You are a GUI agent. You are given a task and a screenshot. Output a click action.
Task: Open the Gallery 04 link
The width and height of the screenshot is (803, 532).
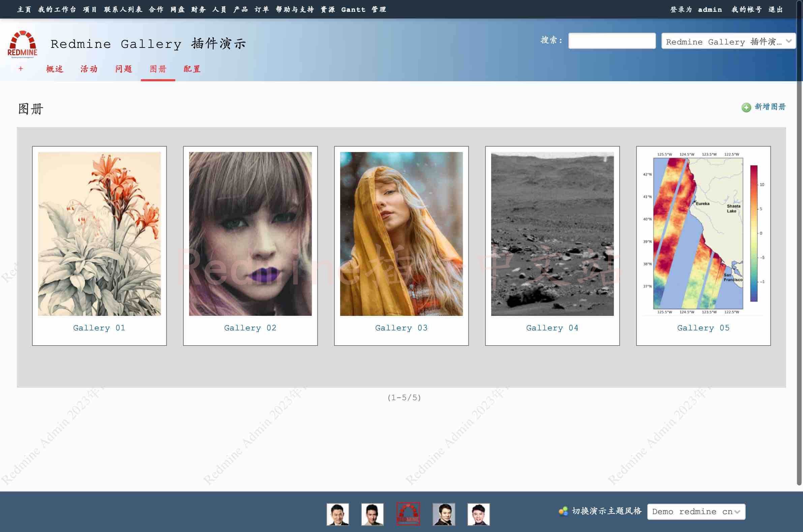(x=552, y=328)
